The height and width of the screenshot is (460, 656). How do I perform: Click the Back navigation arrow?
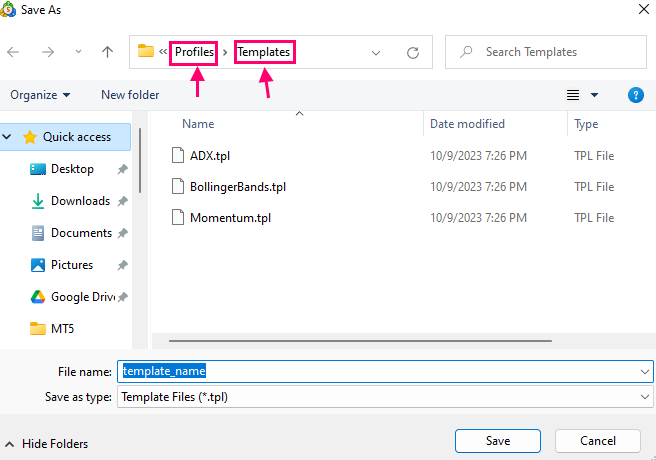[x=16, y=52]
